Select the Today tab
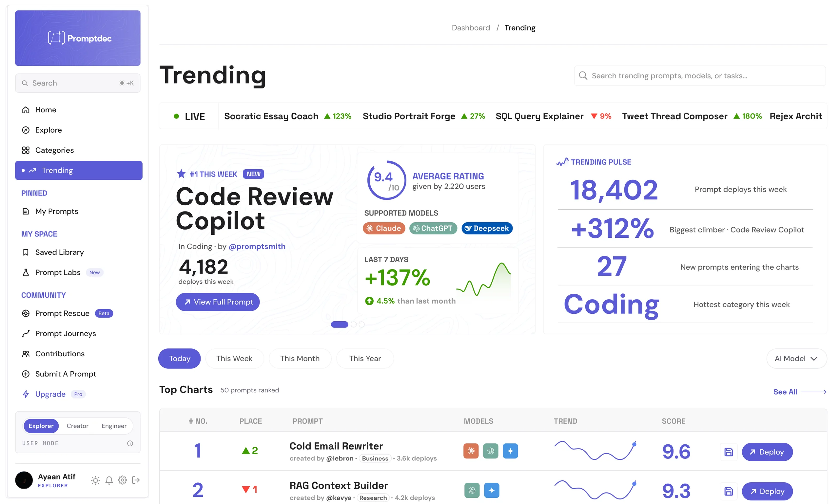Image resolution: width=839 pixels, height=504 pixels. pos(179,358)
